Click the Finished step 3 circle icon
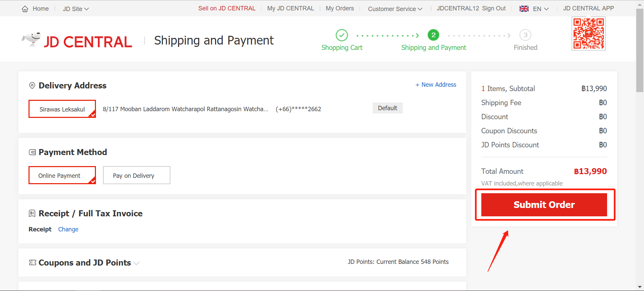 click(x=525, y=35)
